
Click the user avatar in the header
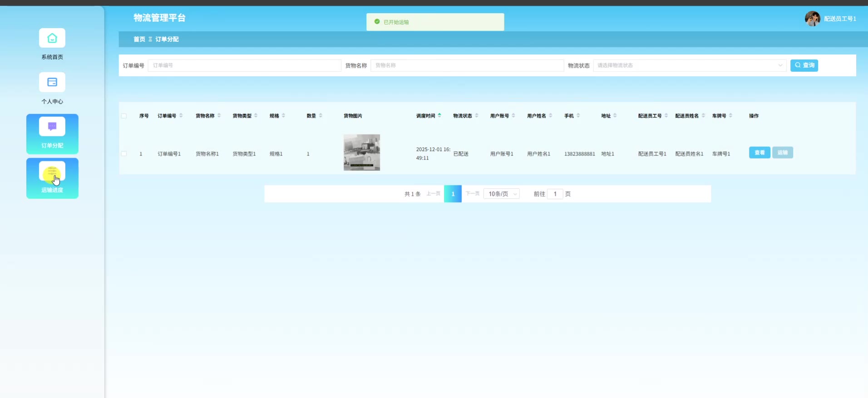point(812,19)
